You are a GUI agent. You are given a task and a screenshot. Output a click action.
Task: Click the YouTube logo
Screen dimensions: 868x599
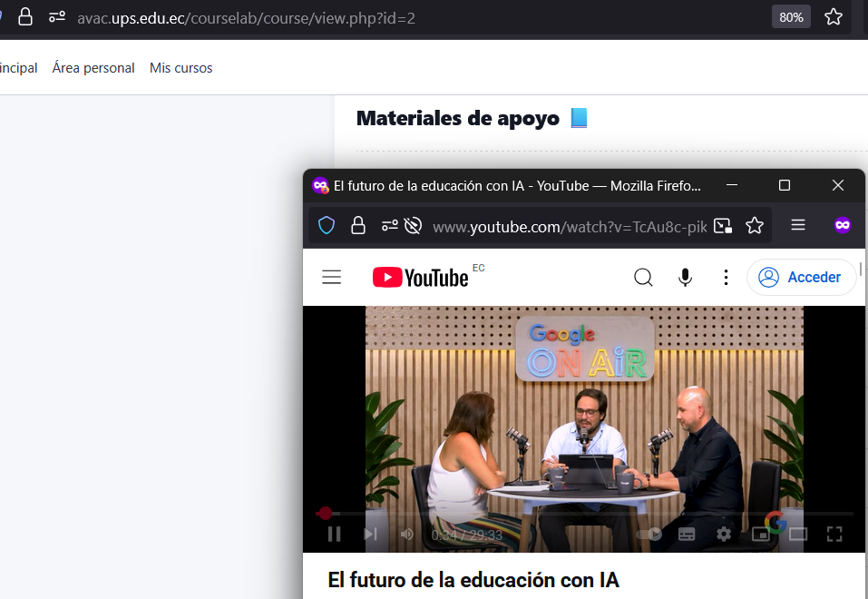point(421,278)
